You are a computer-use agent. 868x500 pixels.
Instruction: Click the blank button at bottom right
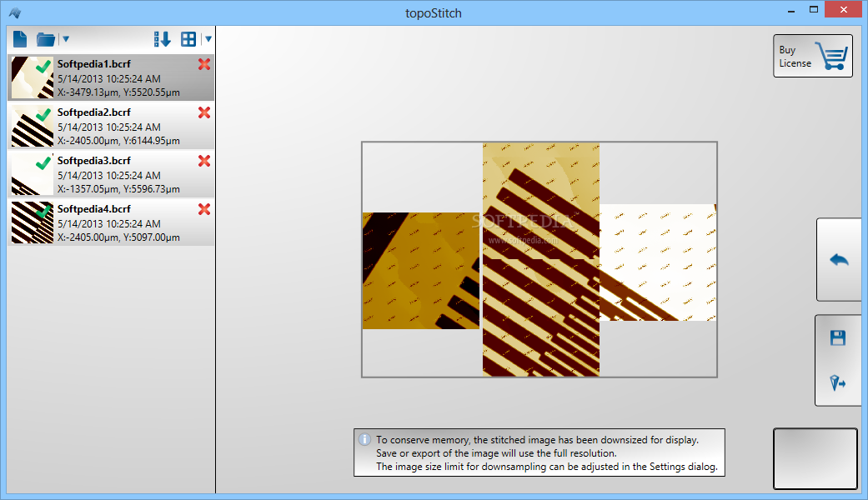[815, 458]
